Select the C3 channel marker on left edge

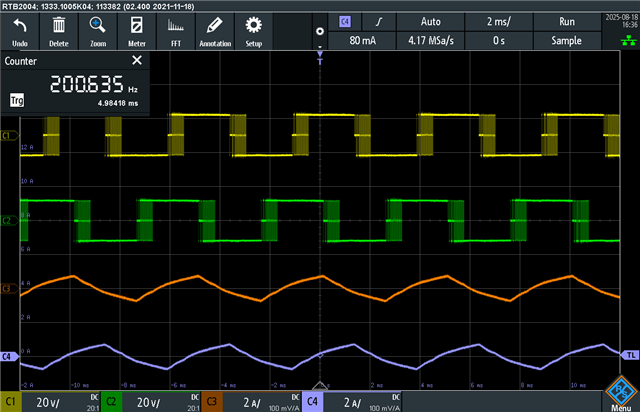pyautogui.click(x=9, y=289)
